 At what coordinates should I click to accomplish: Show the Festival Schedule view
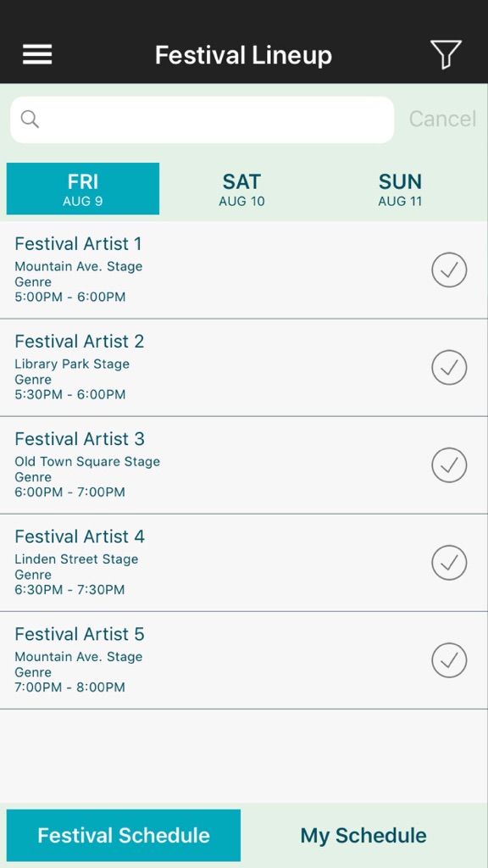(x=124, y=835)
